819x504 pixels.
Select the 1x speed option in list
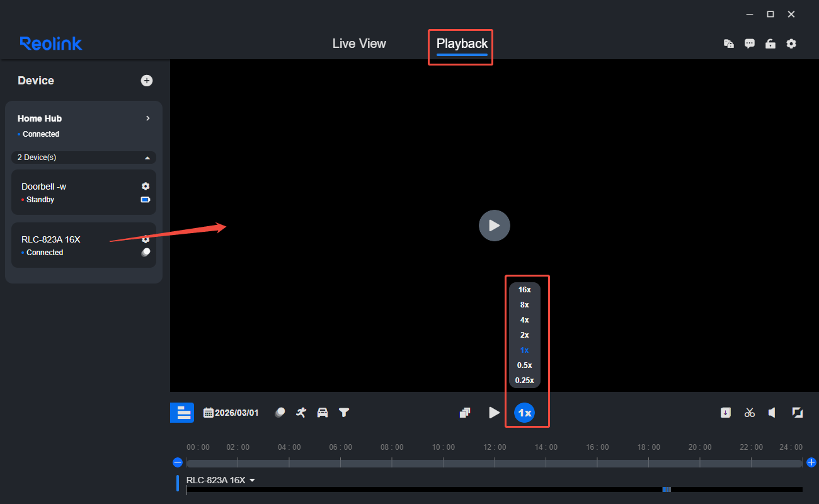point(524,350)
